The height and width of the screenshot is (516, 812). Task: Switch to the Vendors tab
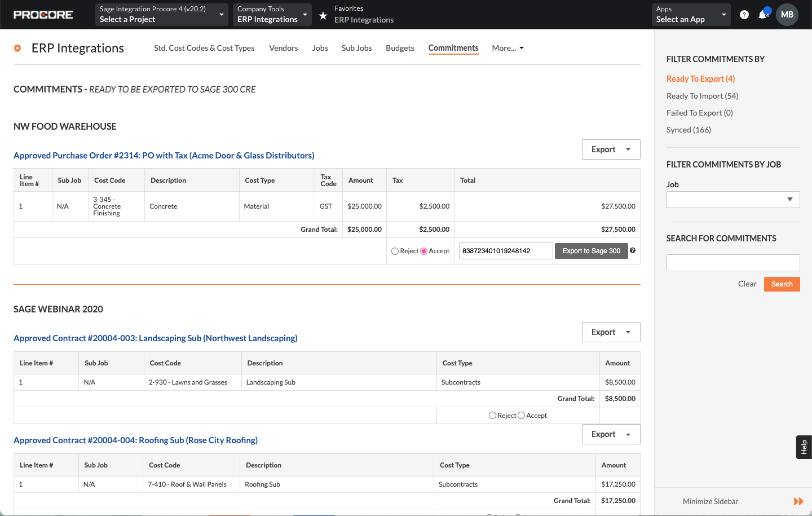coord(284,48)
